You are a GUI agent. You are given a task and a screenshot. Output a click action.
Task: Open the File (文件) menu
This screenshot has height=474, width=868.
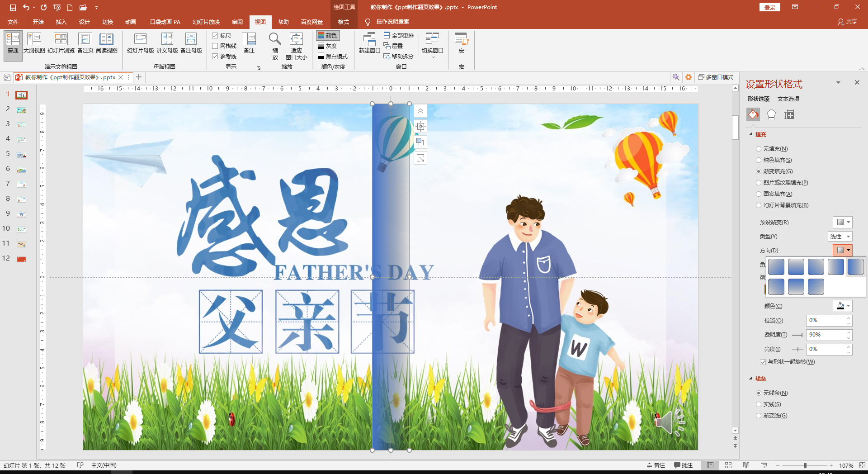[13, 22]
